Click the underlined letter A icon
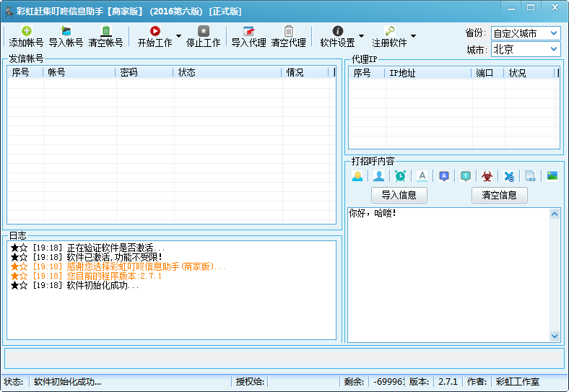The image size is (569, 392). (x=422, y=175)
